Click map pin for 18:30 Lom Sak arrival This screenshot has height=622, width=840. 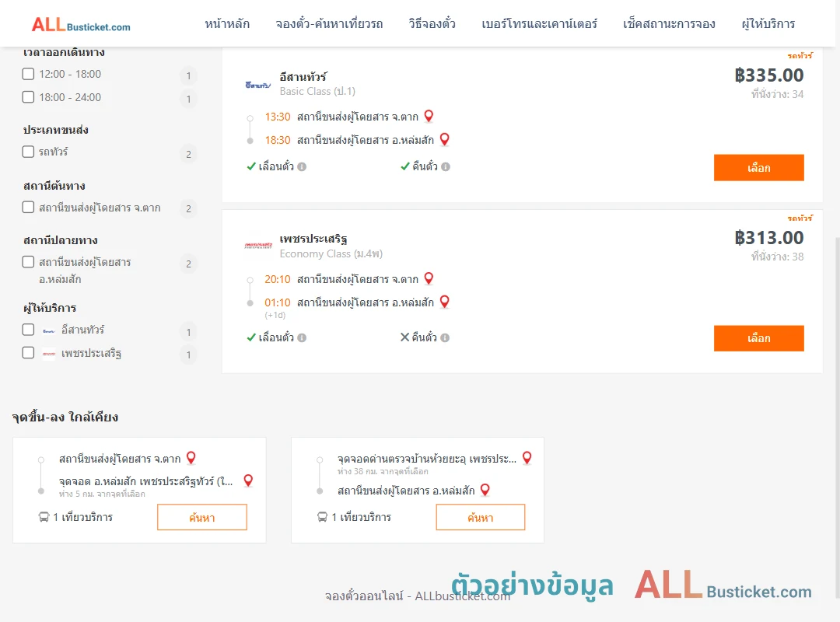coord(444,140)
